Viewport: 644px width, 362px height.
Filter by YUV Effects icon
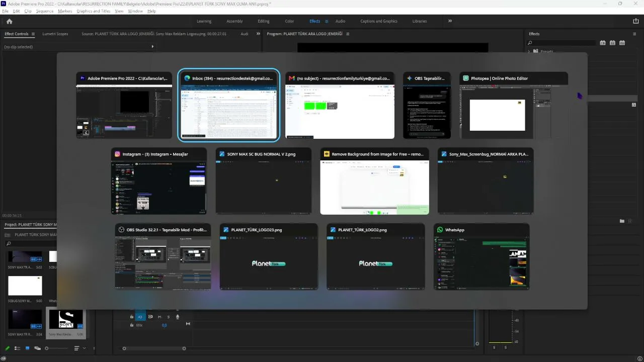click(x=622, y=43)
